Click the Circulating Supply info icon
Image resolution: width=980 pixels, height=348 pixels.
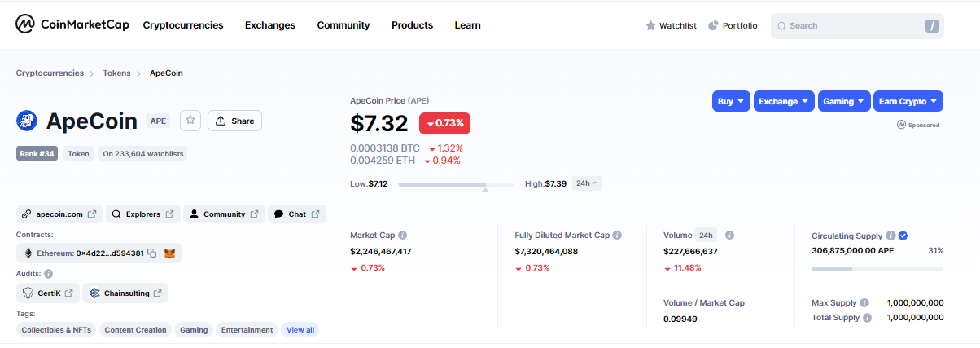[x=890, y=236]
